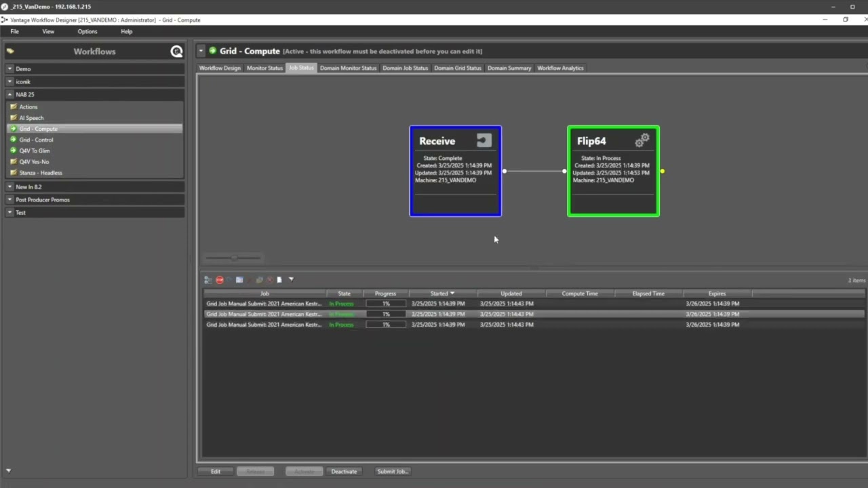Image resolution: width=868 pixels, height=488 pixels.
Task: Click the progress bar of first job
Action: point(386,304)
